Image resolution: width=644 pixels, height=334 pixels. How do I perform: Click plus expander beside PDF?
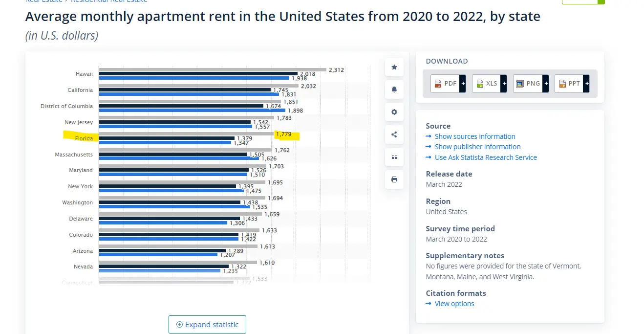tap(463, 84)
